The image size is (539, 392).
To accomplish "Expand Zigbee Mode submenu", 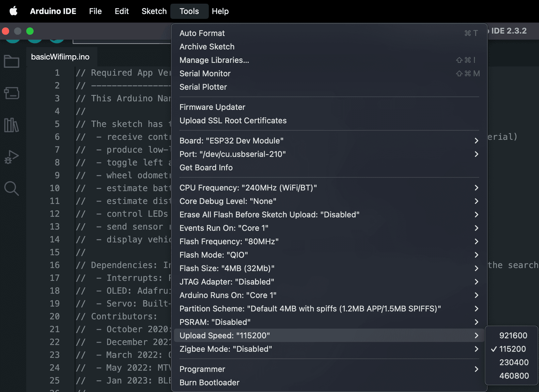I will click(329, 349).
